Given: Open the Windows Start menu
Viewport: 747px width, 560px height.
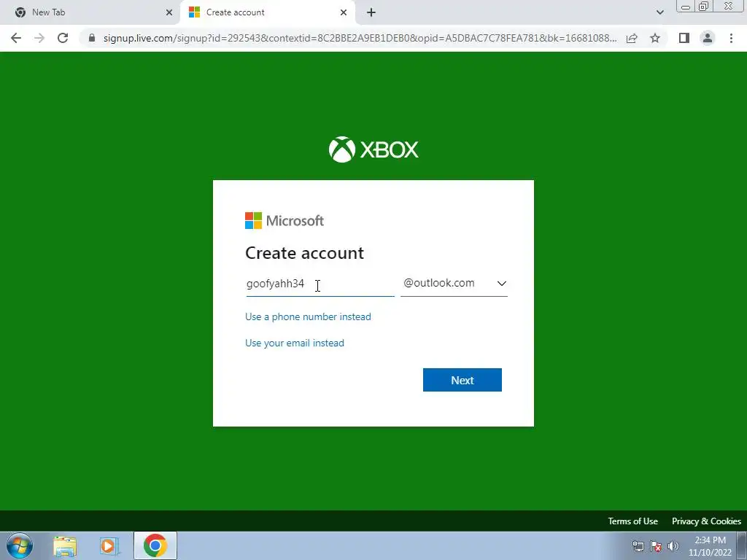Looking at the screenshot, I should [x=20, y=545].
